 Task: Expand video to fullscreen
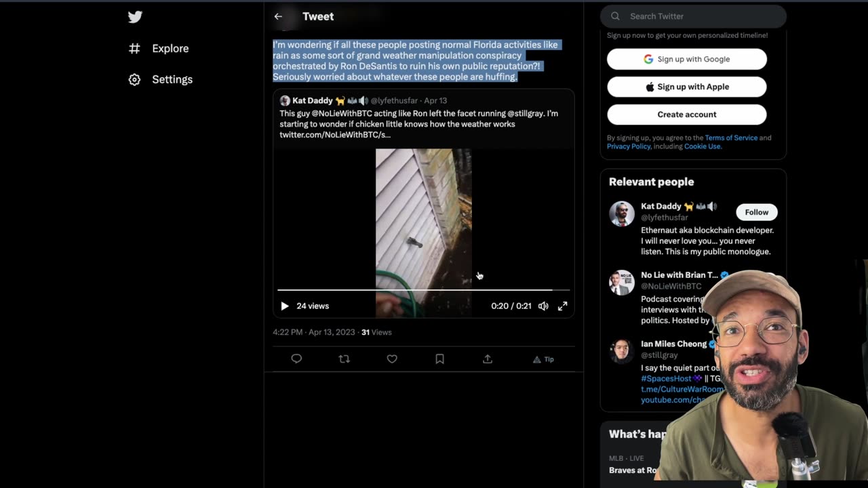point(563,306)
